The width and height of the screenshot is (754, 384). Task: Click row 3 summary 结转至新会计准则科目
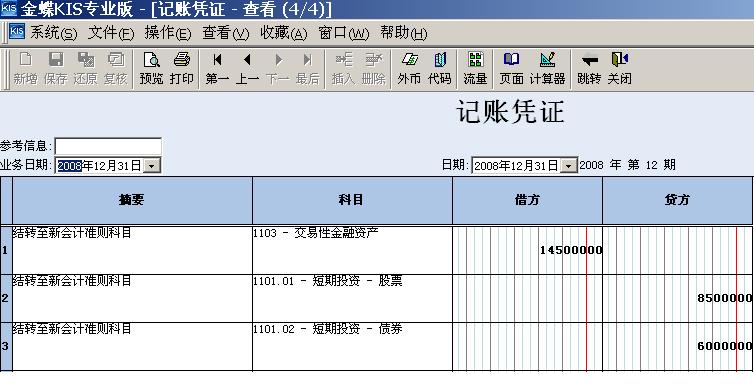click(x=72, y=329)
